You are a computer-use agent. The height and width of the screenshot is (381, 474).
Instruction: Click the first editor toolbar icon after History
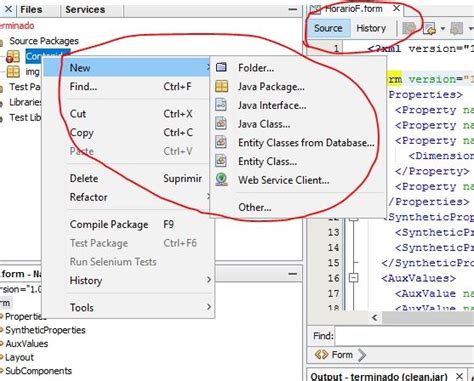[409, 29]
